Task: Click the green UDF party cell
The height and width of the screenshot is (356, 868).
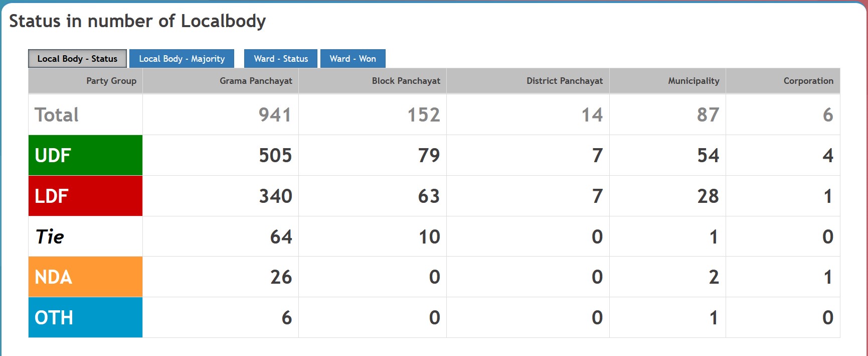Action: 85,155
